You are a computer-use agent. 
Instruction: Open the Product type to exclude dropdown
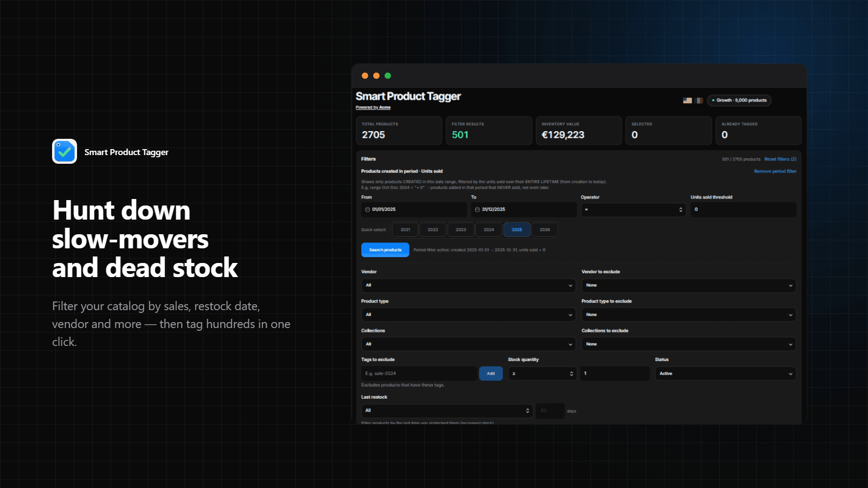[x=689, y=315]
